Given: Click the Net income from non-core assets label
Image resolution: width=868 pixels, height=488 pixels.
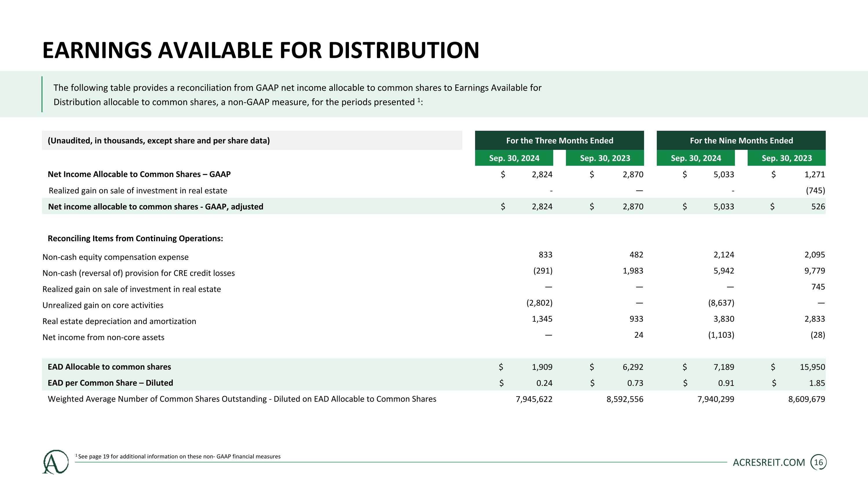Looking at the screenshot, I should 103,337.
